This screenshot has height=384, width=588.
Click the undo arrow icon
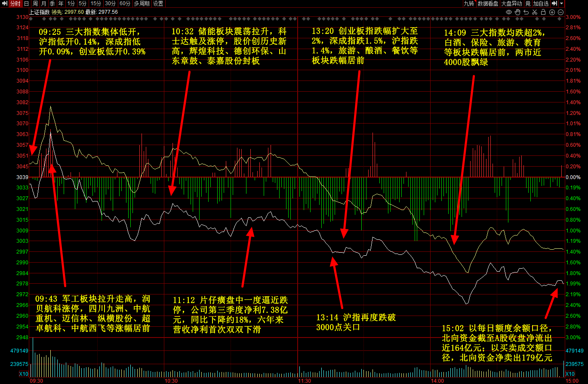click(526, 12)
